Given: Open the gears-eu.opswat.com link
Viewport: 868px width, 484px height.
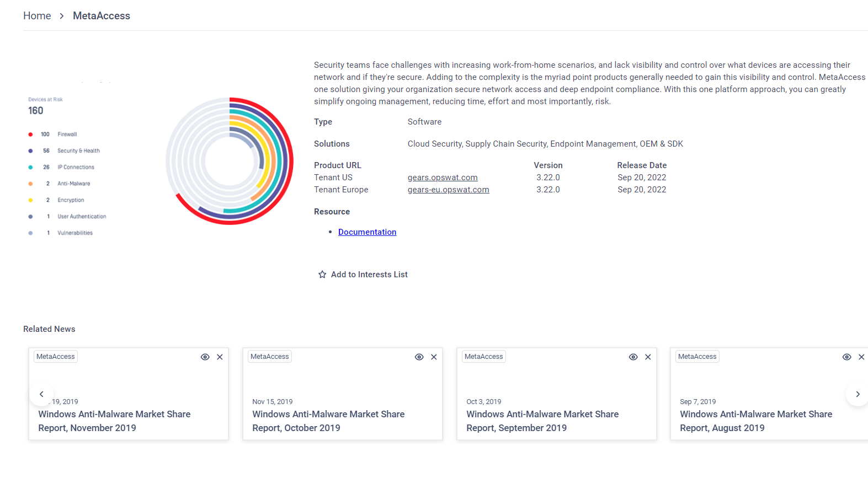Looking at the screenshot, I should coord(448,190).
